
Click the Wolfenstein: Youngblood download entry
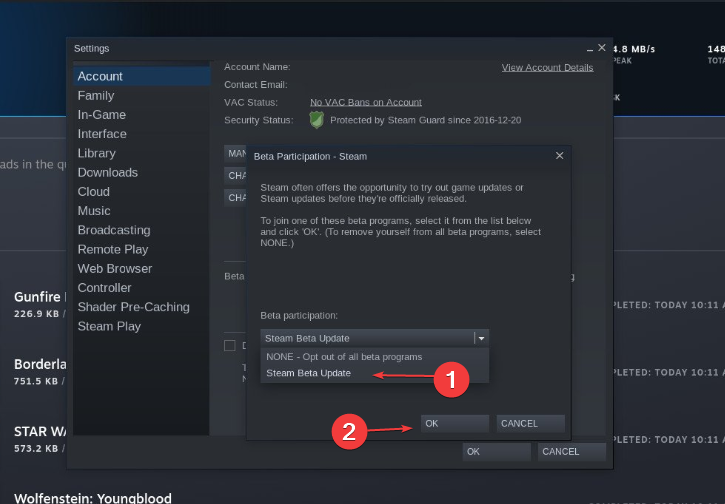[x=92, y=498]
